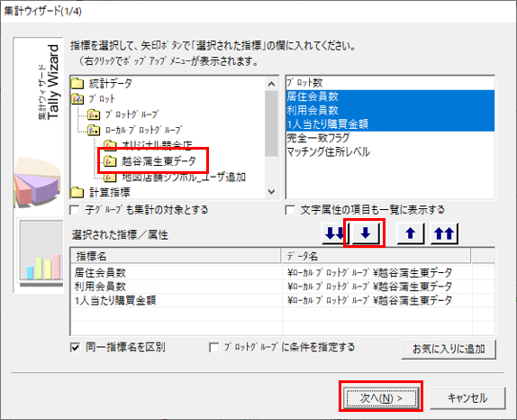Click お気に入りに追加 button
This screenshot has width=517, height=420.
point(449,349)
